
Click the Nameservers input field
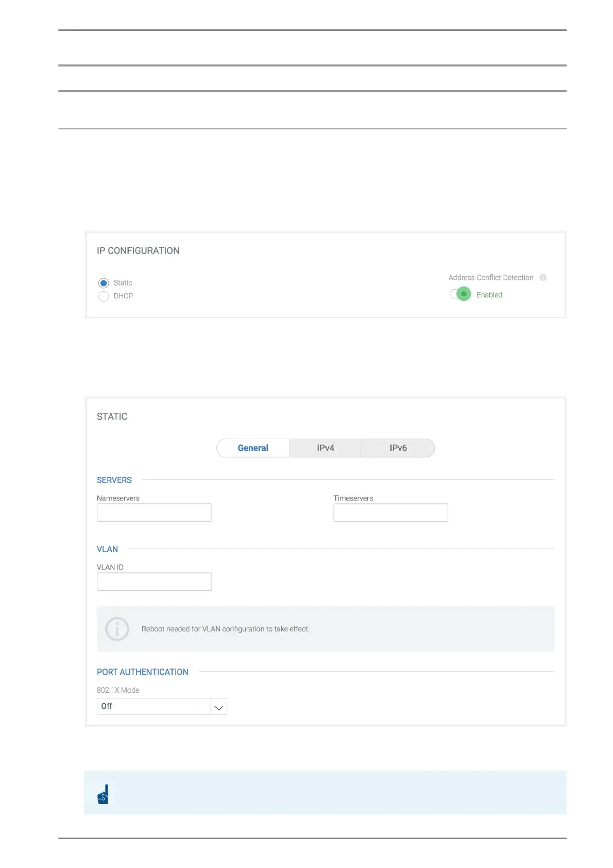pos(154,513)
